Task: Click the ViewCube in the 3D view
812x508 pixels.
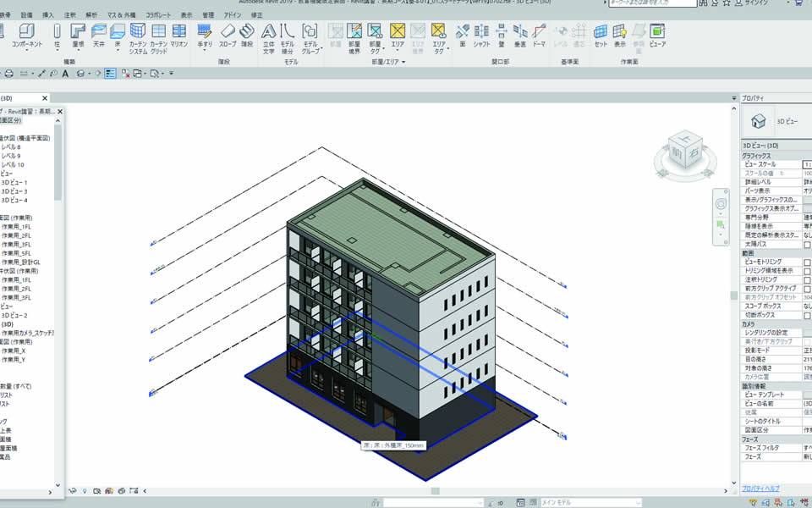Action: [685, 152]
